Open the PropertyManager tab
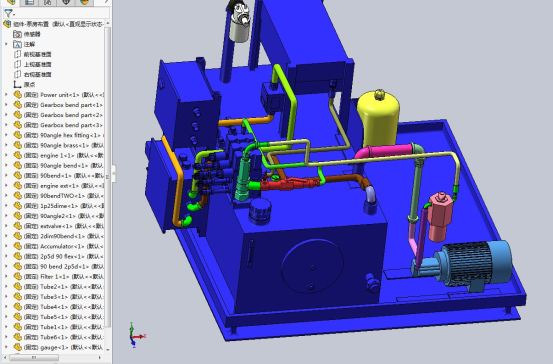The width and height of the screenshot is (553, 364). pyautogui.click(x=30, y=2)
